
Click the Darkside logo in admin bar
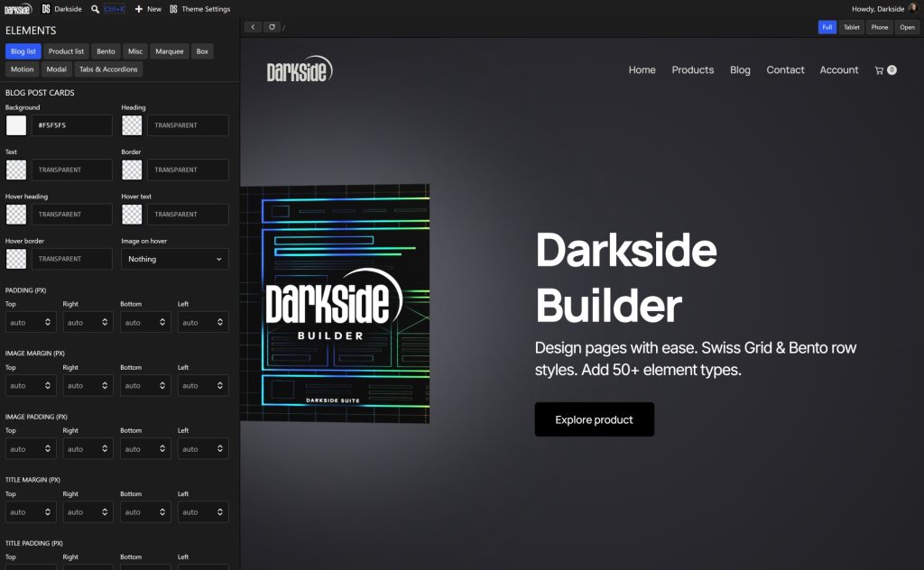(x=18, y=9)
